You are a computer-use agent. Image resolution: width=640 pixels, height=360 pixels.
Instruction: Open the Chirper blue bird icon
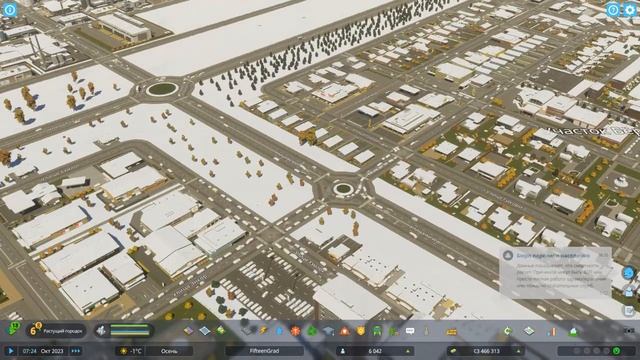(x=629, y=273)
